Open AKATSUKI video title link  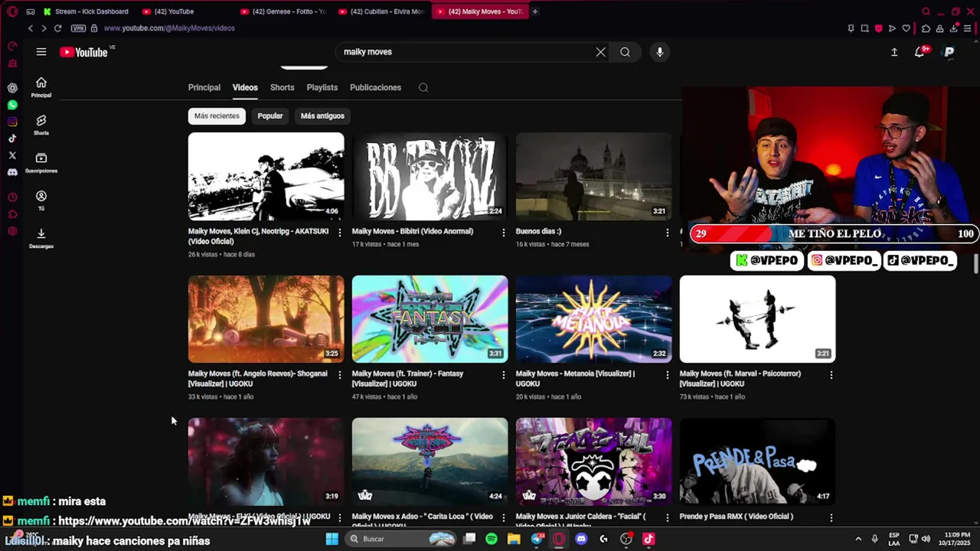pyautogui.click(x=259, y=236)
